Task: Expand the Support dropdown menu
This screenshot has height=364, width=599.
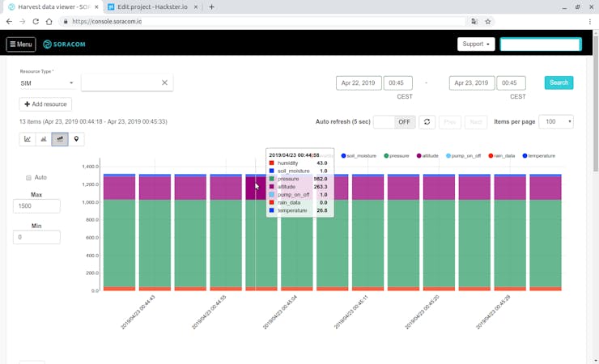Action: tap(476, 44)
